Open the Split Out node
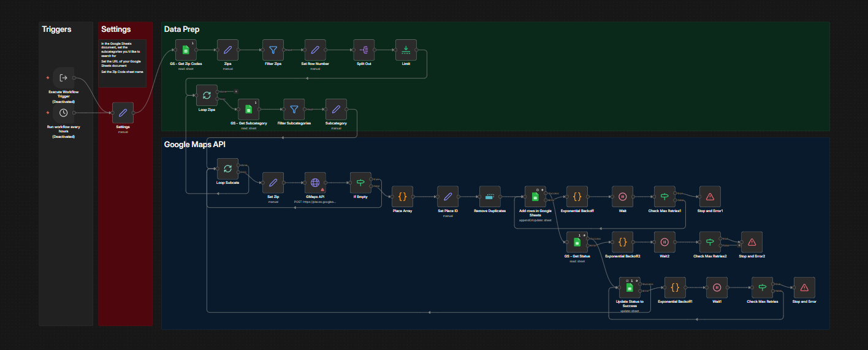Viewport: 868px width, 350px height. 364,50
